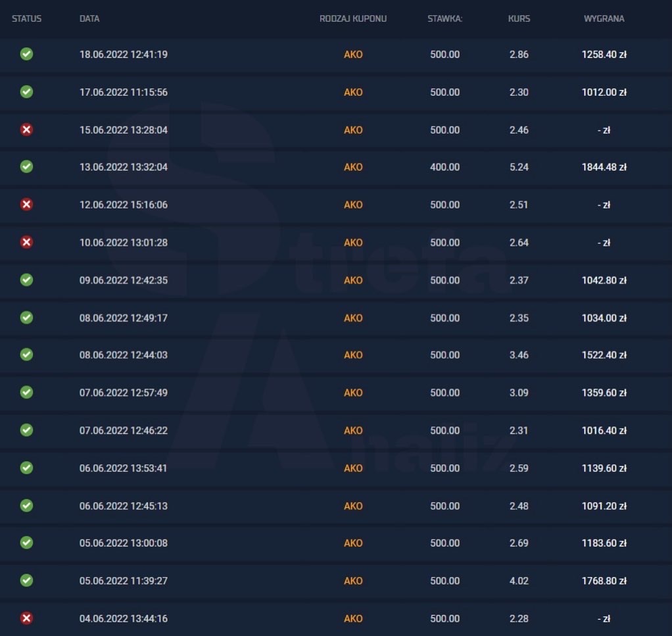Click odds value 4.02
The height and width of the screenshot is (636, 672).
519,581
